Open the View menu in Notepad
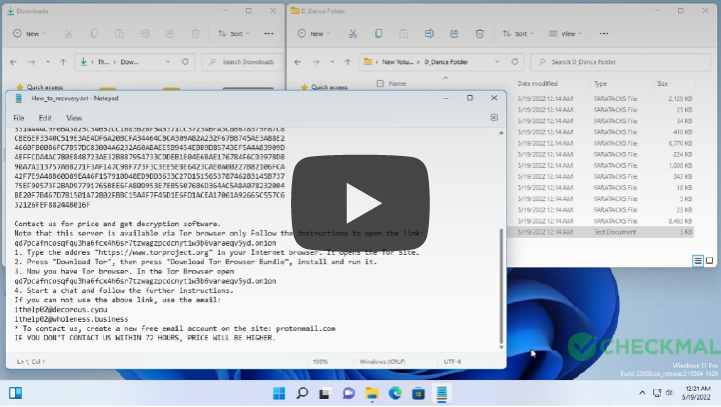Viewport: 721px width, 407px height. point(74,118)
